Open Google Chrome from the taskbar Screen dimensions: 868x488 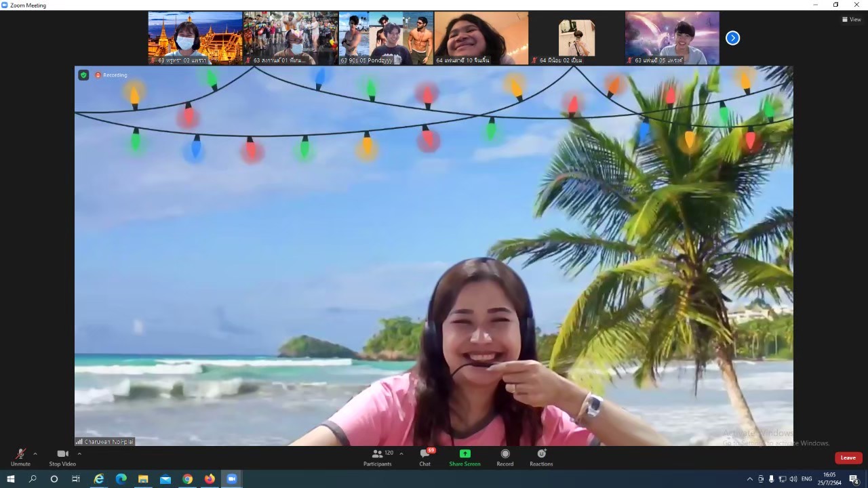(x=187, y=479)
